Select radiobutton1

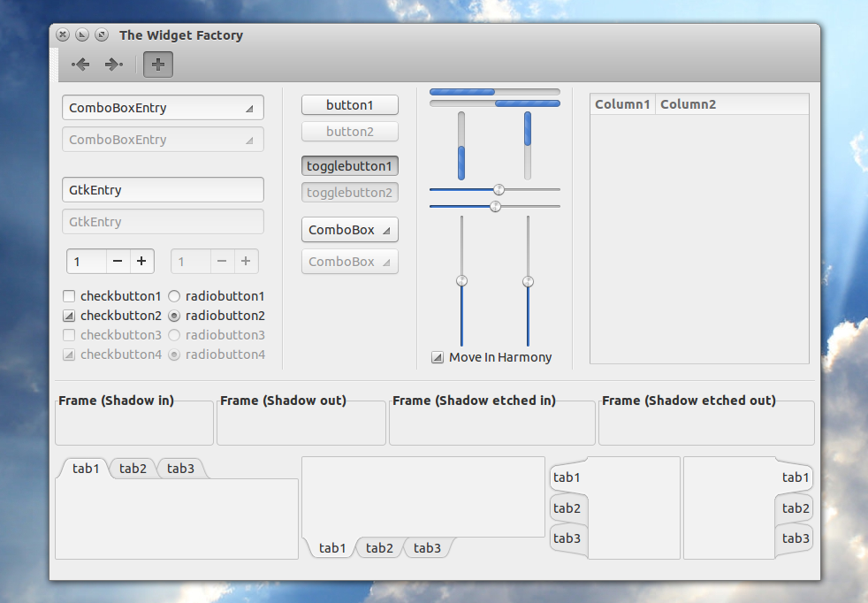point(173,296)
